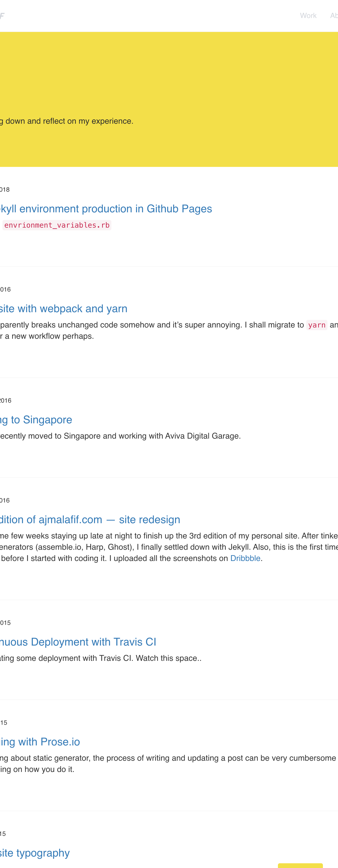338x868 pixels.
Task: Click the site logo in the header
Action: pos(2,16)
